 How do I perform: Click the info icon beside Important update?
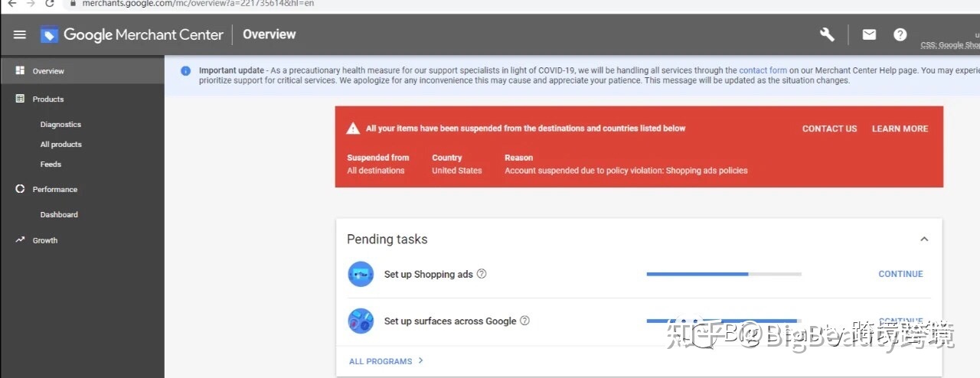(x=185, y=70)
